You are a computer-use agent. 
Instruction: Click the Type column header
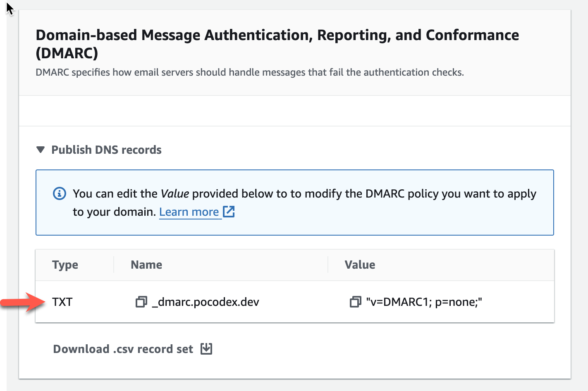pyautogui.click(x=65, y=265)
